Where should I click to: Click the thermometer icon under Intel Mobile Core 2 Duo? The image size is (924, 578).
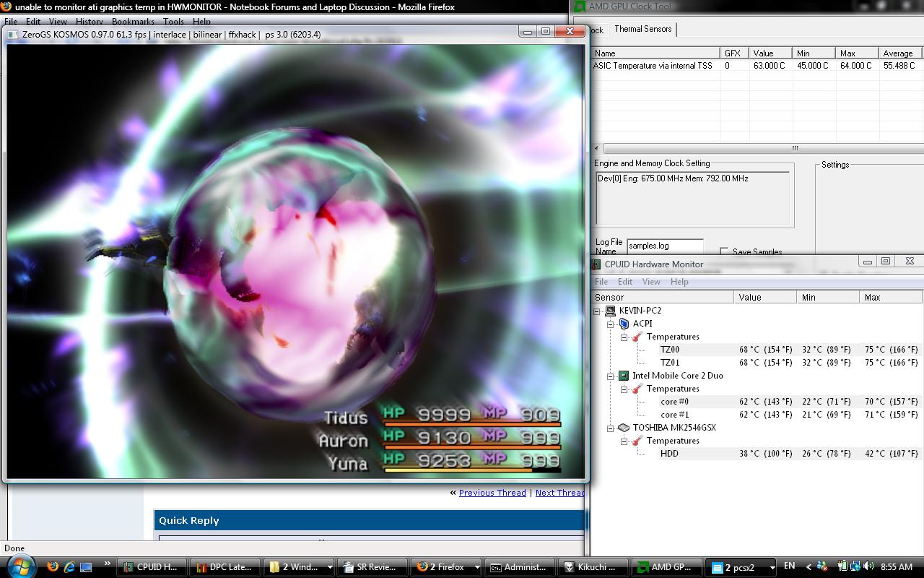637,389
